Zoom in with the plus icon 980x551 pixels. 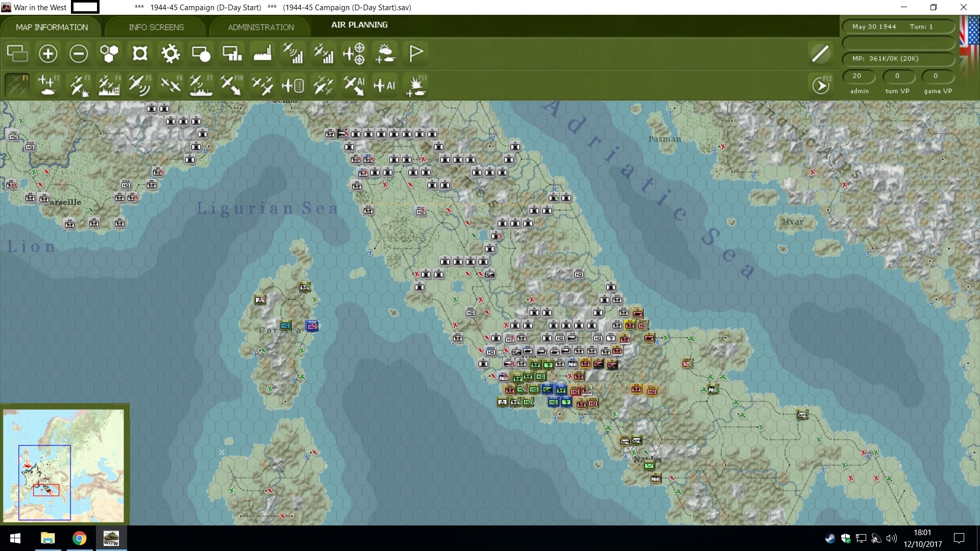(x=48, y=53)
